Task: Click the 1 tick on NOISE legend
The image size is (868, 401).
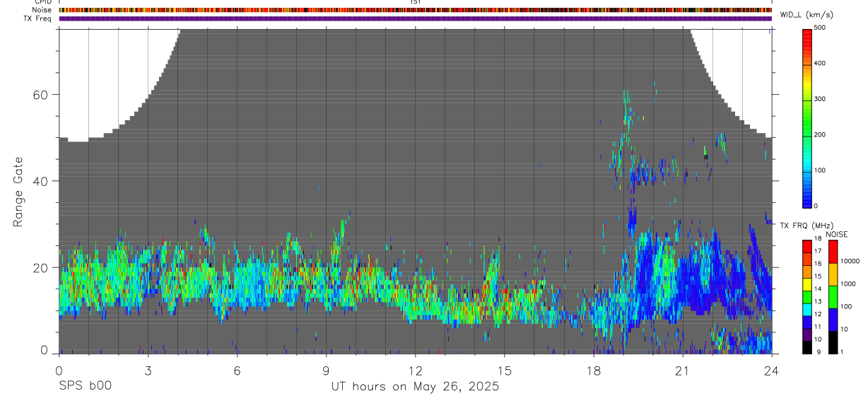Action: click(843, 351)
